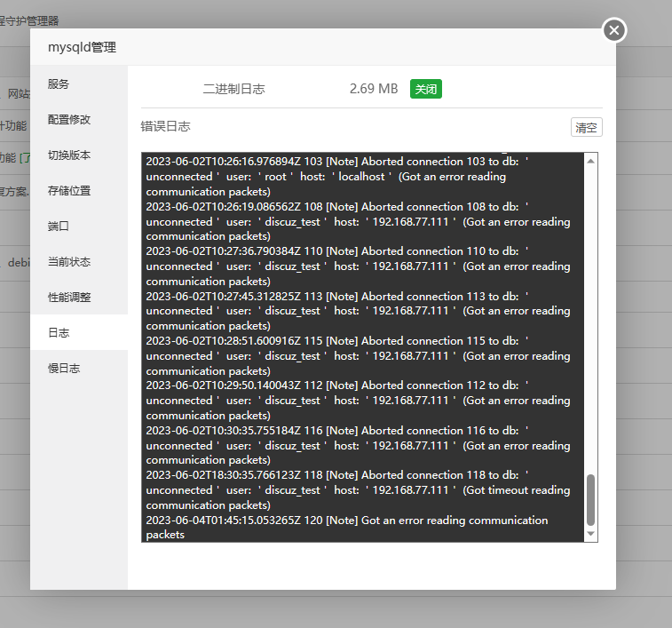The width and height of the screenshot is (672, 628).
Task: View the 当前状态 tab
Action: click(79, 262)
